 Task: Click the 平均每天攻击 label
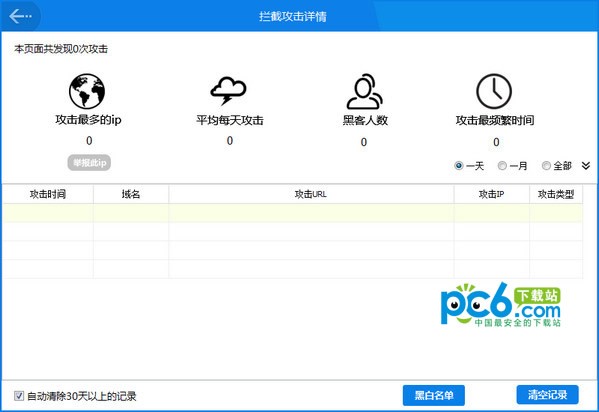pos(230,120)
